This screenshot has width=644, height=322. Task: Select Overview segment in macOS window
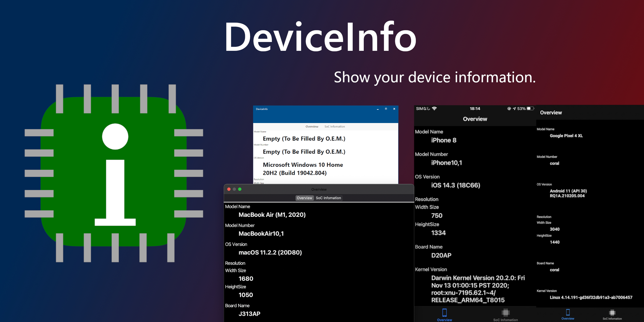coord(304,198)
